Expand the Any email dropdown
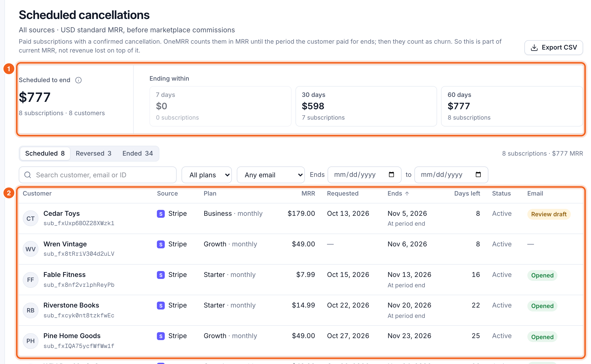 tap(271, 175)
